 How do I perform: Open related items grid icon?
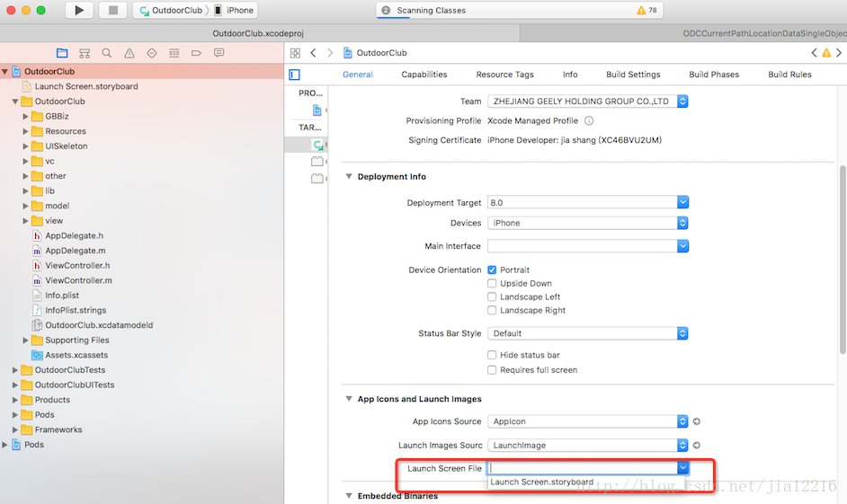(296, 53)
